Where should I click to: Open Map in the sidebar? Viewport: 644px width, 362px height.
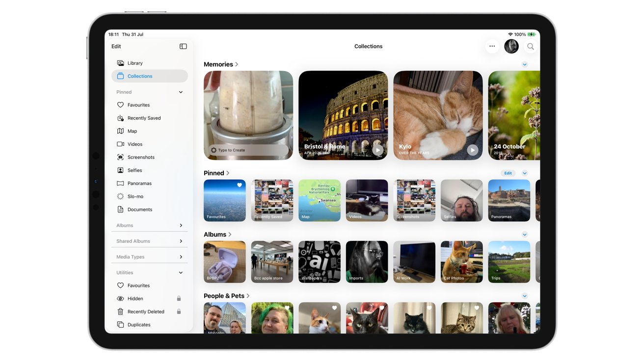(132, 131)
